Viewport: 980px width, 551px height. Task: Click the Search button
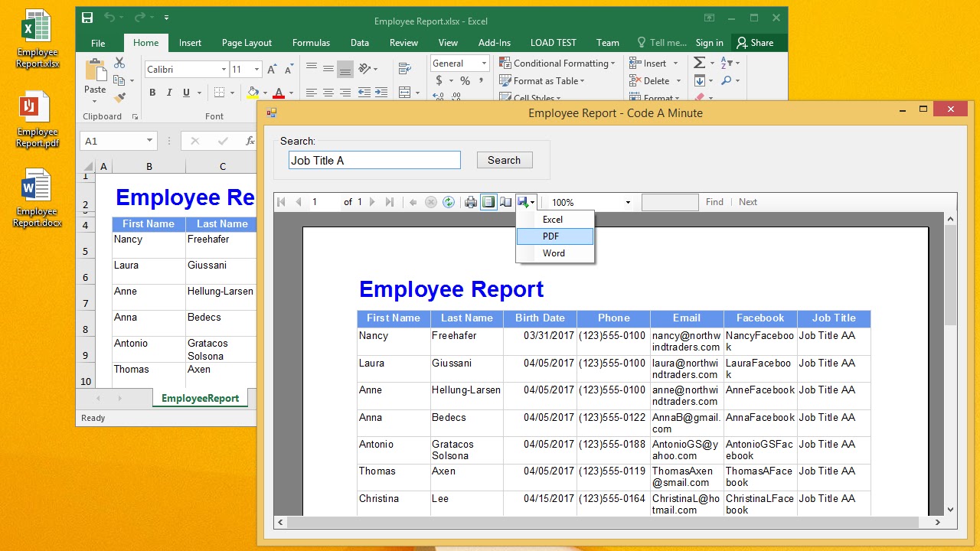pyautogui.click(x=504, y=160)
